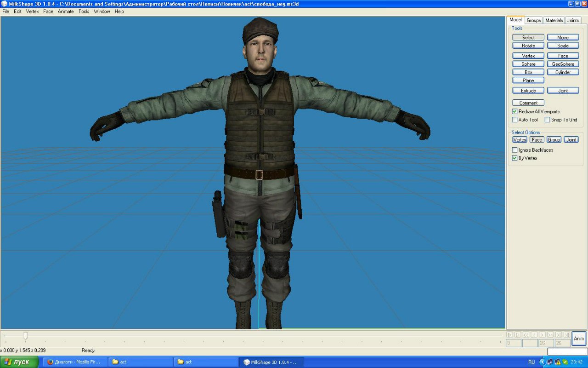The height and width of the screenshot is (368, 588).
Task: Click the RU language indicator
Action: click(531, 362)
